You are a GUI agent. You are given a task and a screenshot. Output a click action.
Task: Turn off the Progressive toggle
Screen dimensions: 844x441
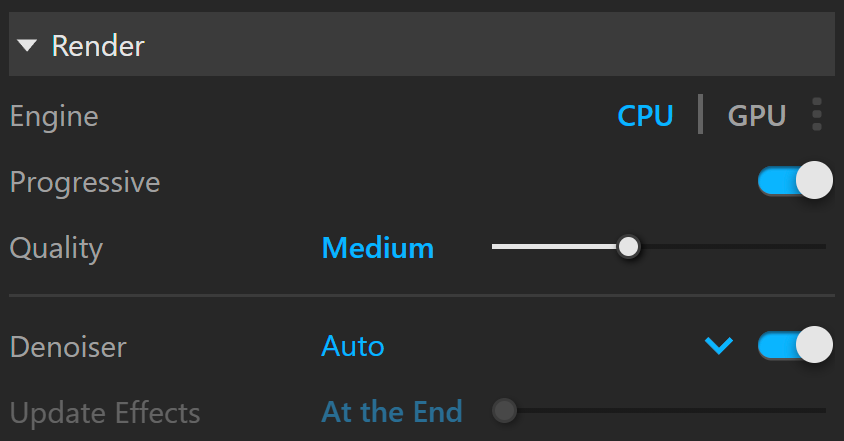(x=795, y=180)
